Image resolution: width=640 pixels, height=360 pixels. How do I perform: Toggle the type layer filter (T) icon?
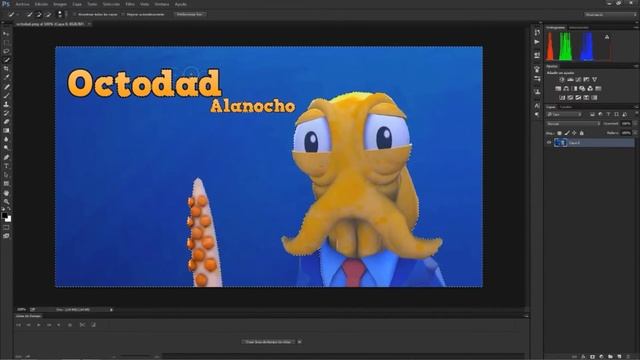tap(608, 115)
